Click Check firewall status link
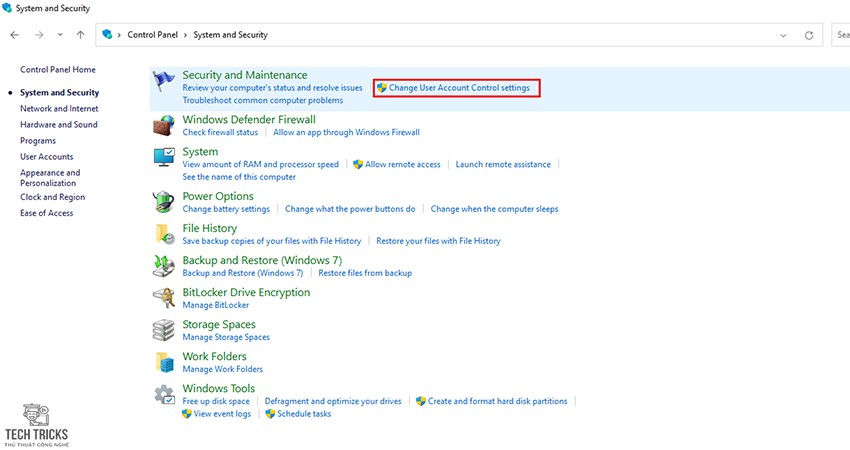The image size is (850, 450). tap(220, 132)
